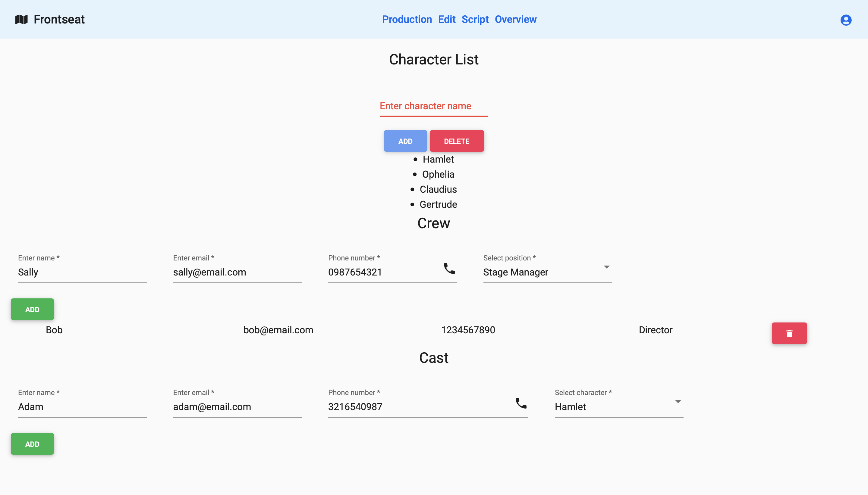This screenshot has height=495, width=868.
Task: Open the Edit nav item
Action: point(446,19)
